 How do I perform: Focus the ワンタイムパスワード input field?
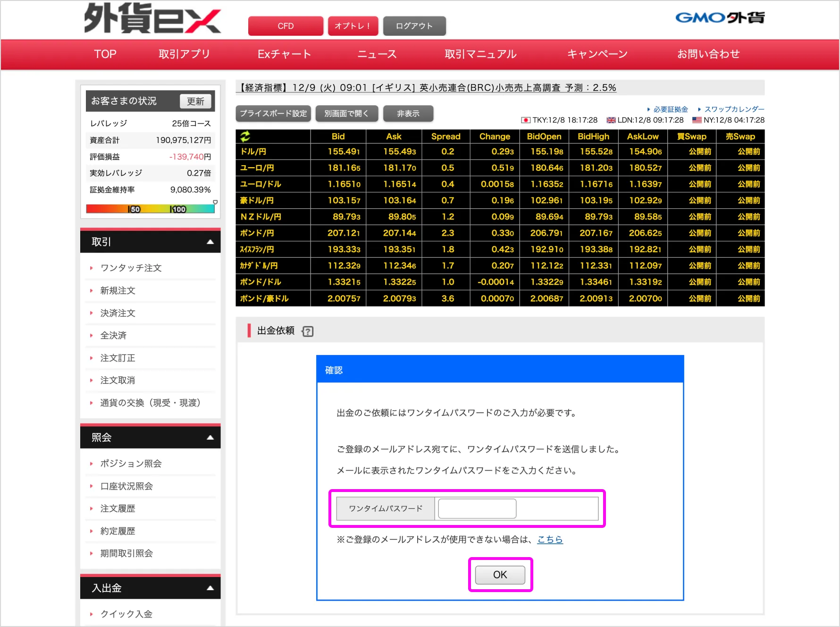(477, 508)
